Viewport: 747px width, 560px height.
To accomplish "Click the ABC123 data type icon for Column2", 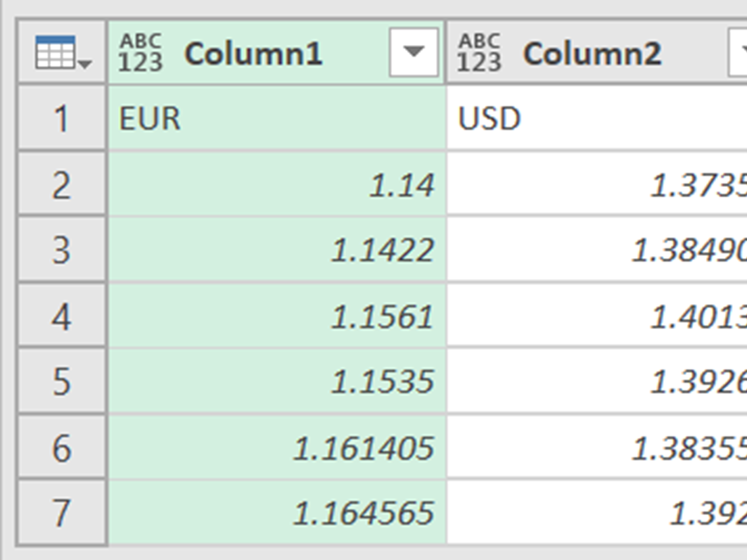I will 479,52.
